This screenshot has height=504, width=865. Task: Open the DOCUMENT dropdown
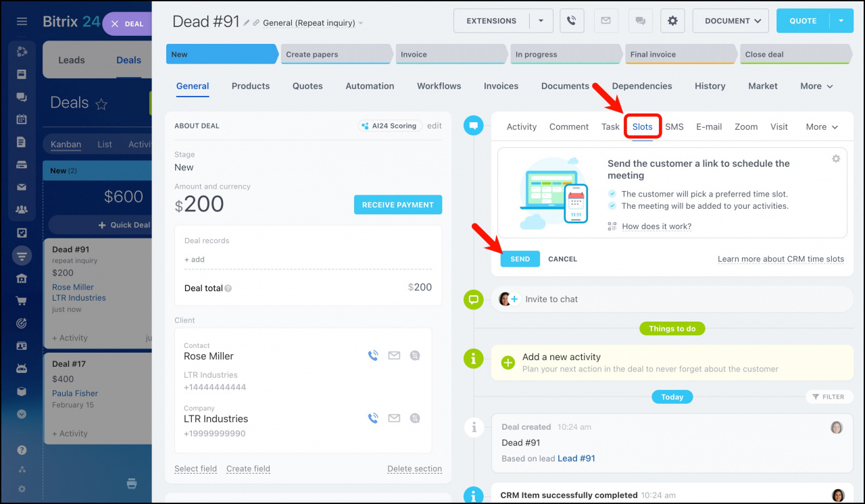click(731, 21)
